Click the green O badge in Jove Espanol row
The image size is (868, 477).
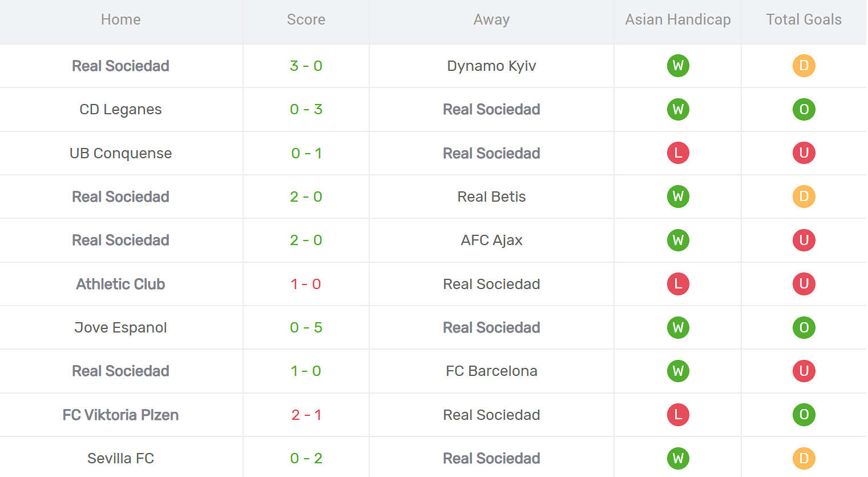click(804, 327)
